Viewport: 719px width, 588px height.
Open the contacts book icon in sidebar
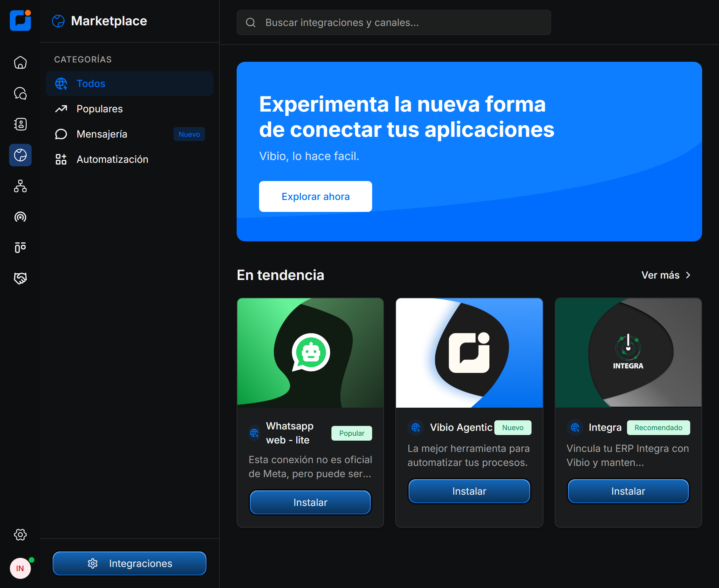point(20,124)
